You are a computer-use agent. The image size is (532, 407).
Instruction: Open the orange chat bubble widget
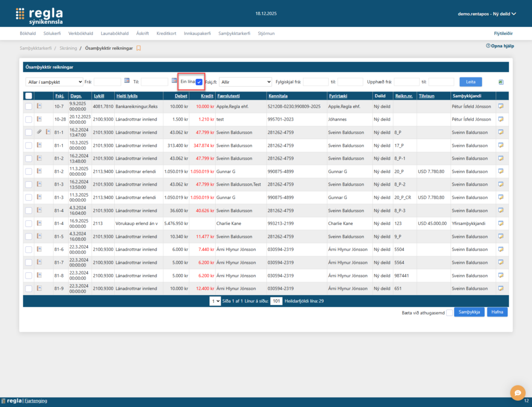pos(517,392)
